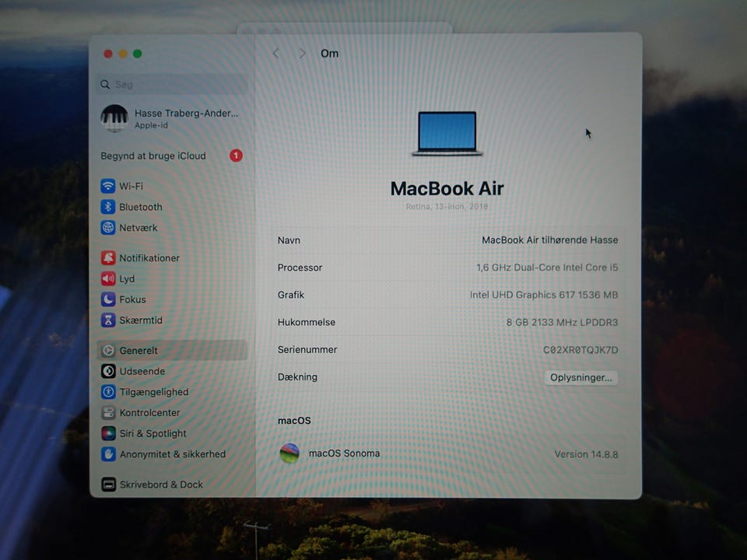The image size is (747, 560).
Task: Open Anonymitet & sikkerhed hand icon
Action: 108,453
